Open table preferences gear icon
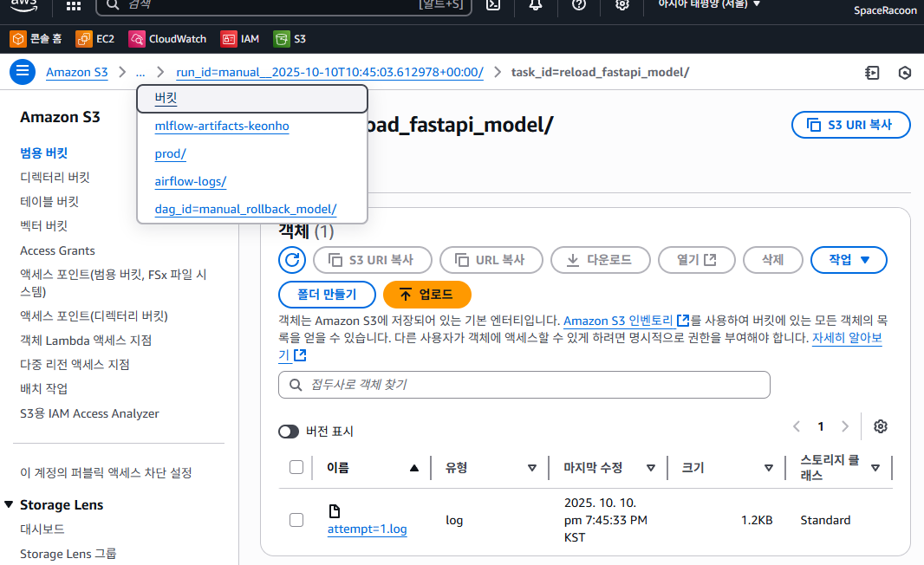This screenshot has width=924, height=565. [881, 426]
